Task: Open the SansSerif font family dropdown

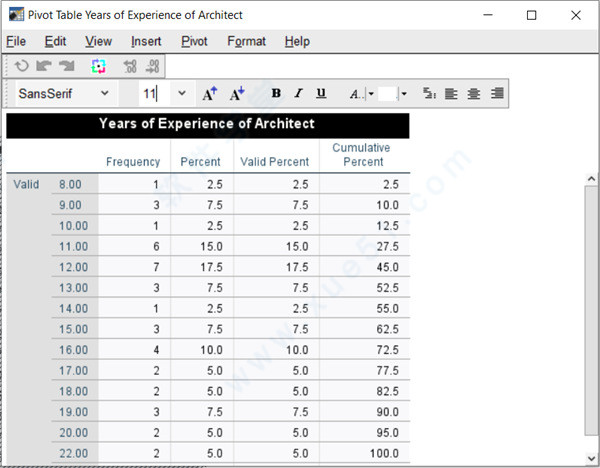Action: click(x=104, y=94)
